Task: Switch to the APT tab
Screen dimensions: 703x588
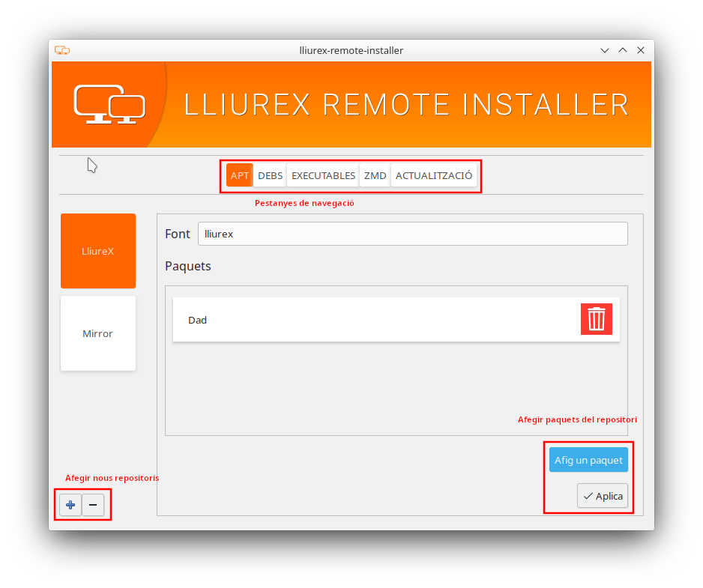Action: pos(240,176)
